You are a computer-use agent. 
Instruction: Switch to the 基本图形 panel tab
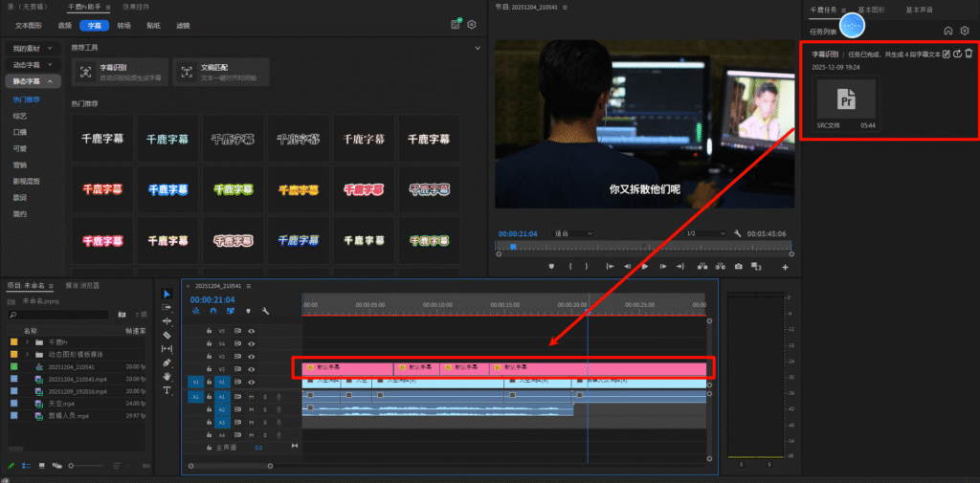point(873,9)
